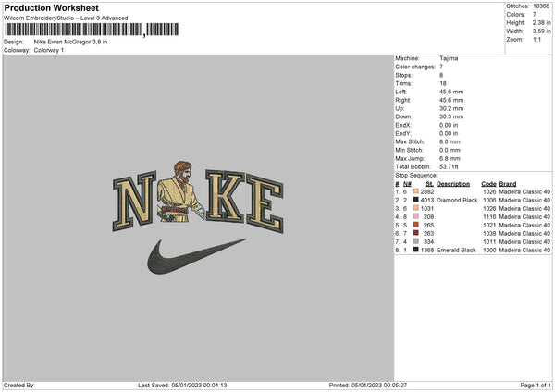Viewport: 555px width, 392px height.
Task: Click the "Stop Sequence:" heading
Action: 416,176
